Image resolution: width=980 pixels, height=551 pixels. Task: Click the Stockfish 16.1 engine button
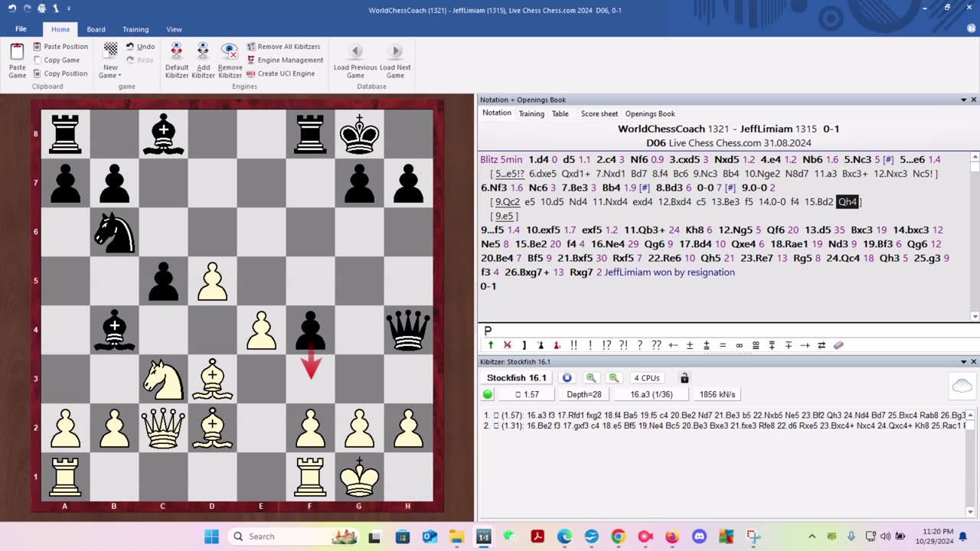click(x=517, y=378)
